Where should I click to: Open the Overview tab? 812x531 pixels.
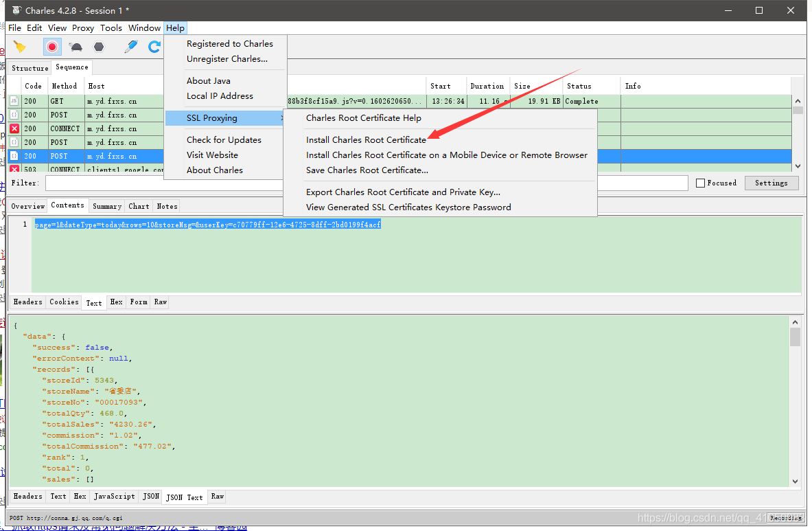[28, 206]
